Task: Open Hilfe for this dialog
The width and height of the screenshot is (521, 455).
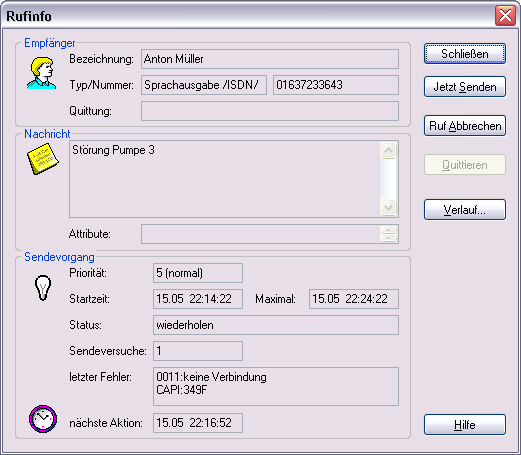Action: 465,425
